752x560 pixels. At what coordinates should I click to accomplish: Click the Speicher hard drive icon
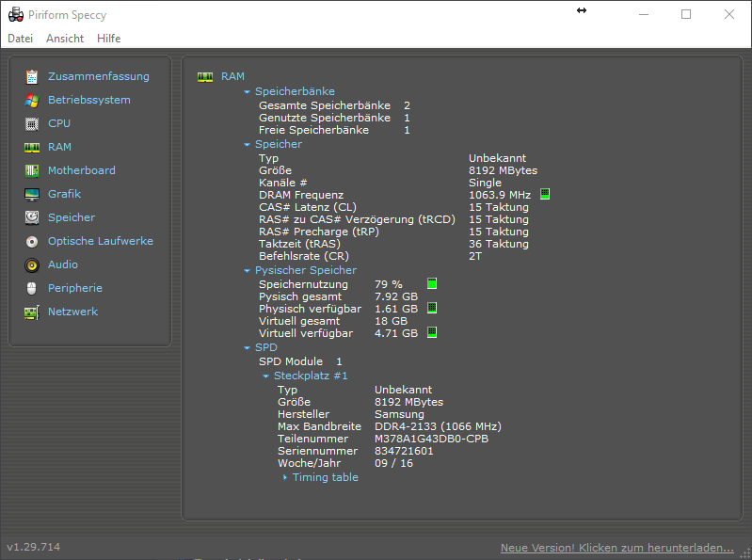(32, 217)
